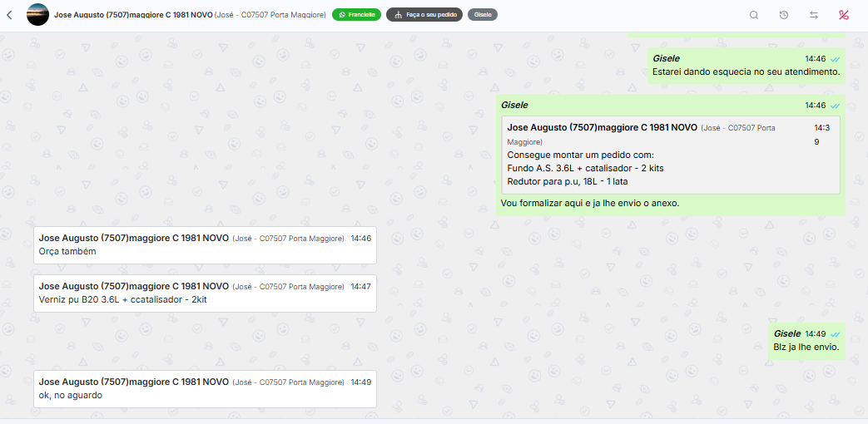868x424 pixels.
Task: Click read checkmarks on the quoted-reply message
Action: (835, 106)
